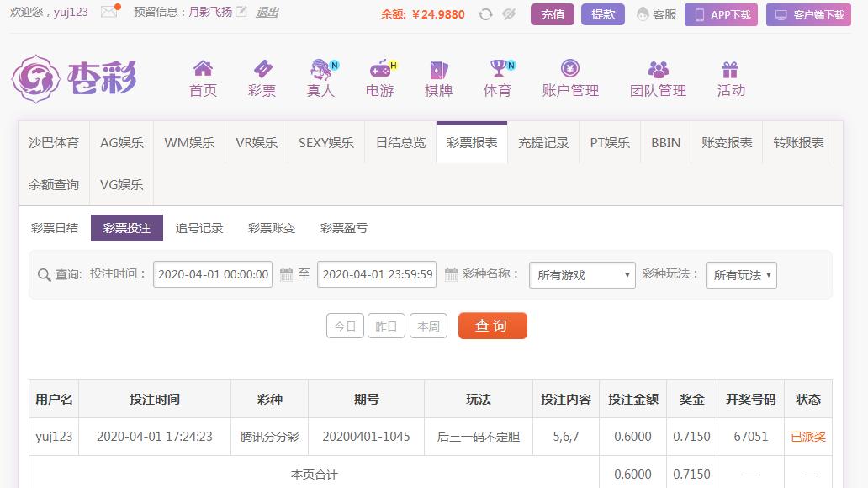Click the APP下载 button
The width and height of the screenshot is (868, 488).
point(722,14)
